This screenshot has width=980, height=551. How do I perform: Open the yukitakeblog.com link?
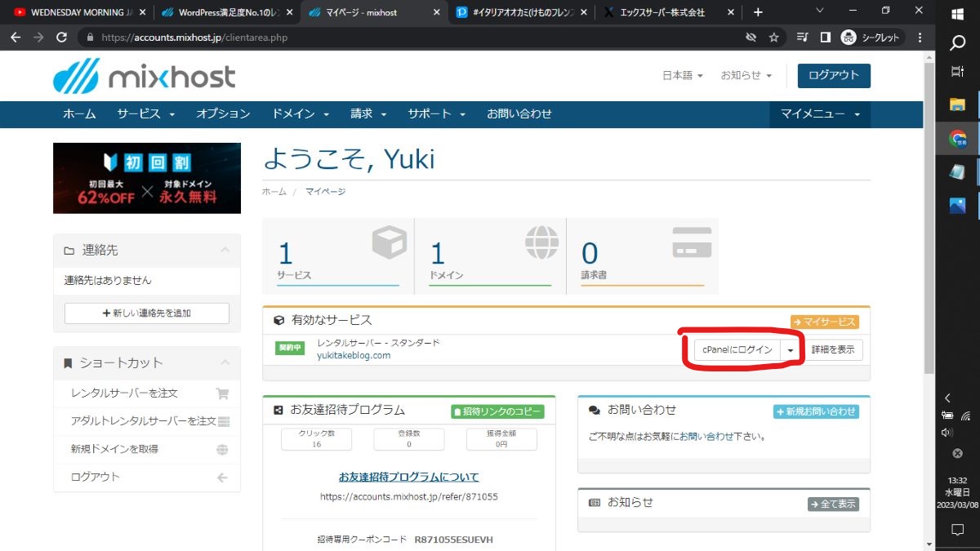[354, 355]
